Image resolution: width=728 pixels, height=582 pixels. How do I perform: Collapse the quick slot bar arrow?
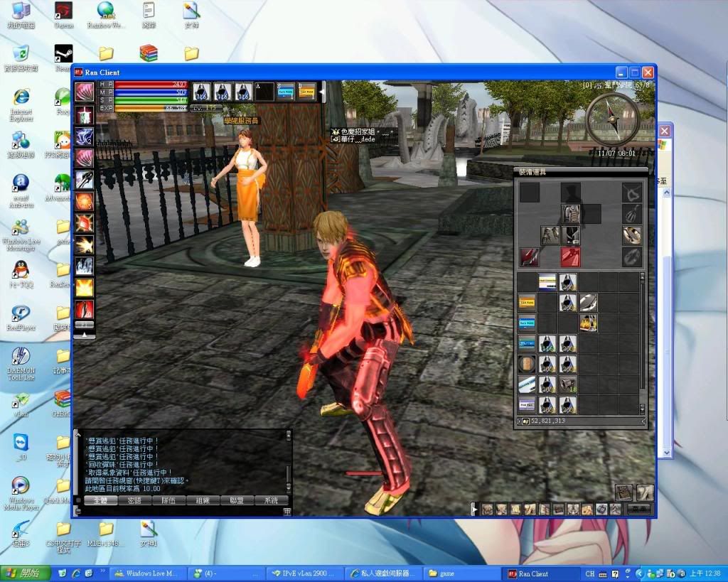(322, 91)
